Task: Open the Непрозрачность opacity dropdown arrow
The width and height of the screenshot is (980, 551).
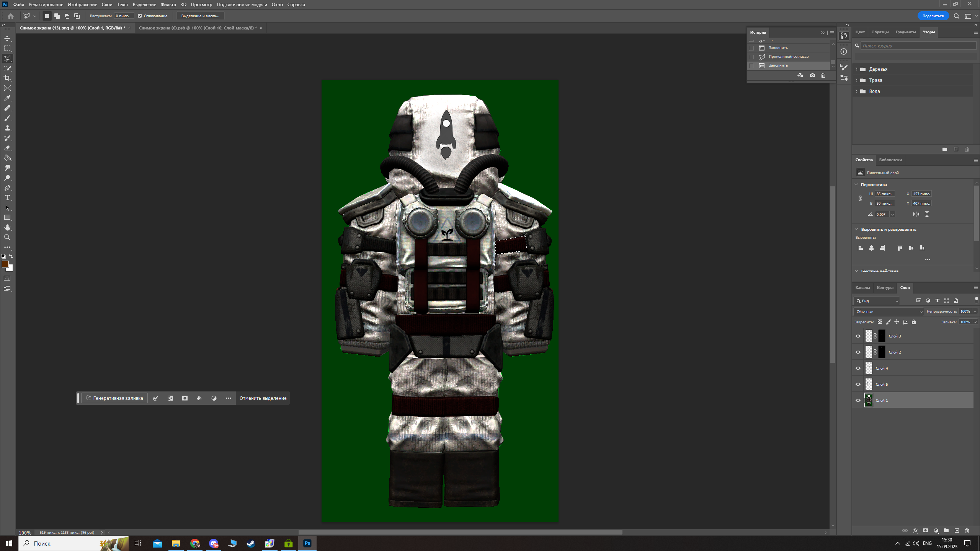Action: coord(975,311)
